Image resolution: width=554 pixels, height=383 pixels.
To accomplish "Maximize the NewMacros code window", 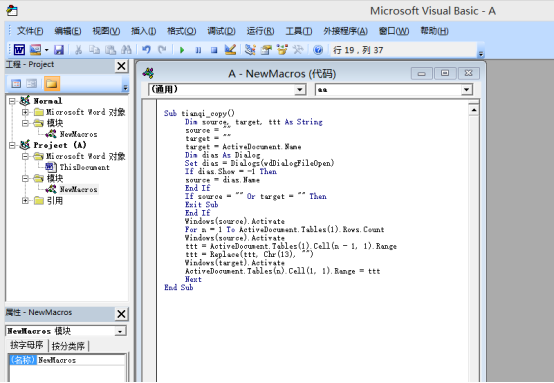I will tap(445, 73).
